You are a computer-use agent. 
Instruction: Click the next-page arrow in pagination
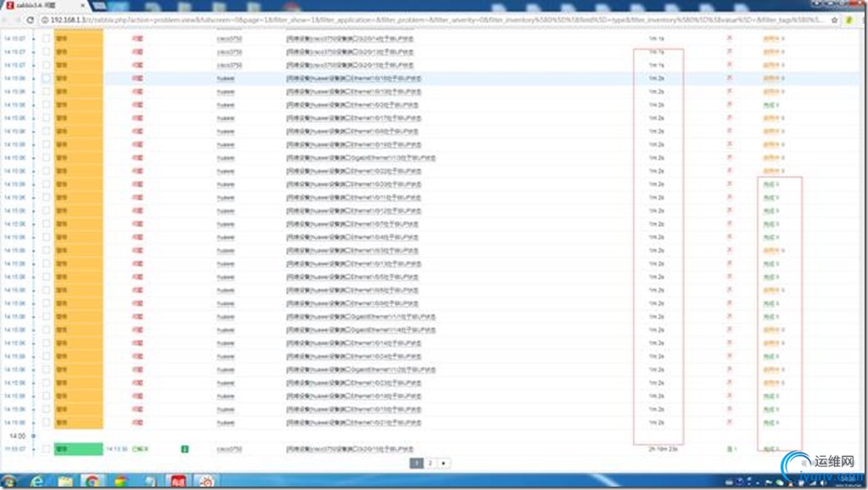click(x=444, y=463)
